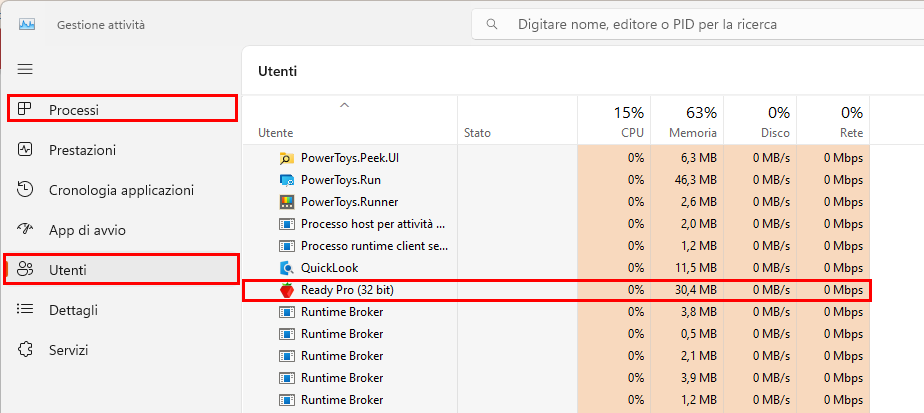
Task: Click the App di avvio gauge icon
Action: 25,230
